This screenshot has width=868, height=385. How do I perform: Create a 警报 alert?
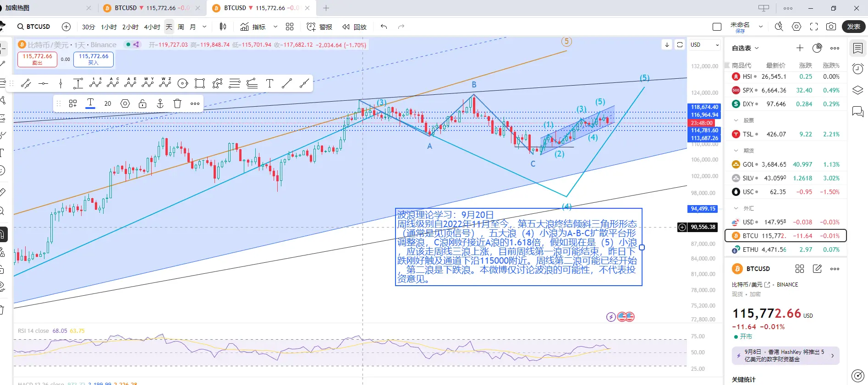[319, 27]
